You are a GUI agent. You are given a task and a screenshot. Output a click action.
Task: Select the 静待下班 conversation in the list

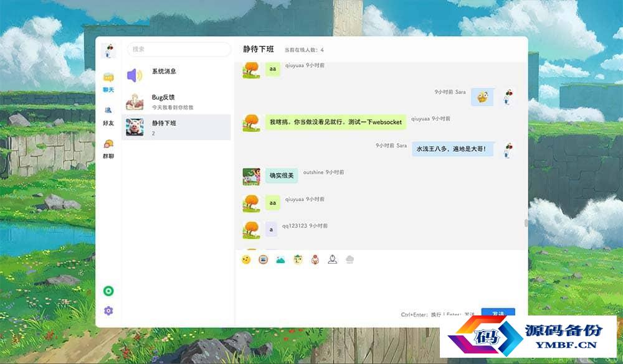(176, 127)
